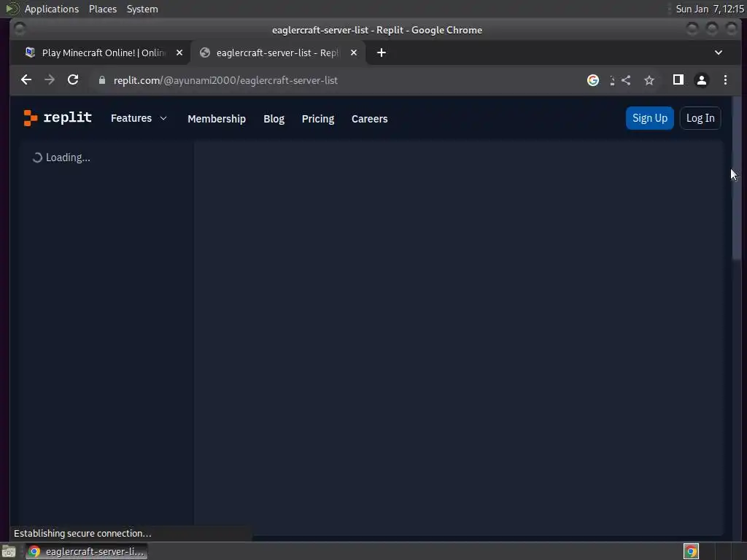Reload the page with the refresh icon
747x560 pixels.
tap(73, 80)
